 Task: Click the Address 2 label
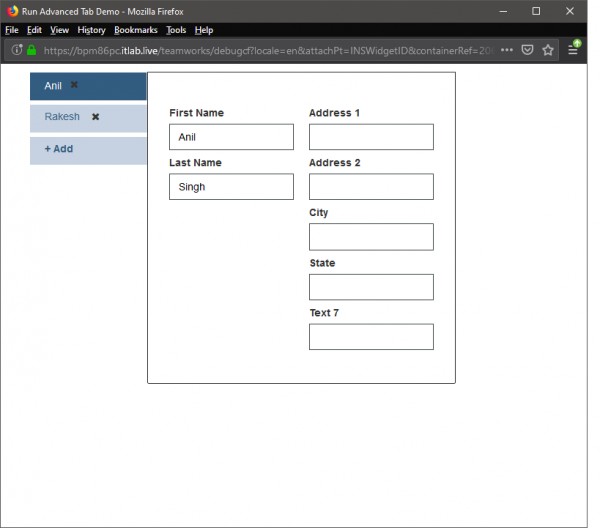tap(335, 163)
